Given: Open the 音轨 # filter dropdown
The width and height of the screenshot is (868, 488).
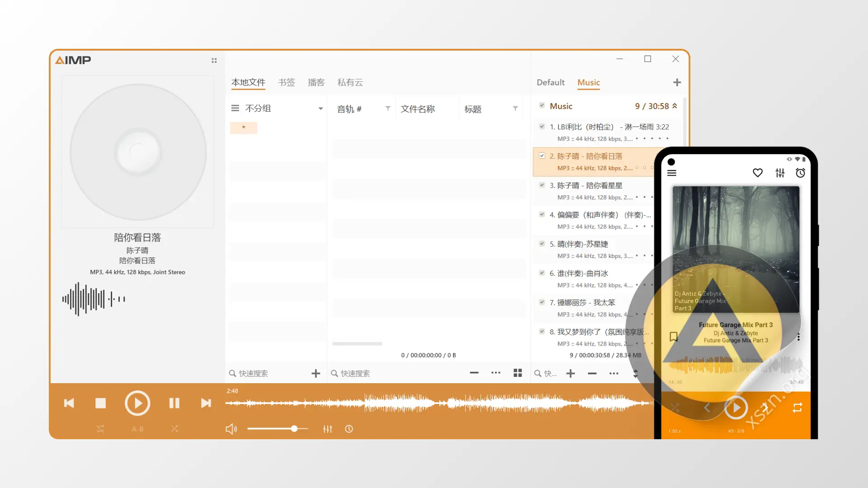Looking at the screenshot, I should (388, 108).
